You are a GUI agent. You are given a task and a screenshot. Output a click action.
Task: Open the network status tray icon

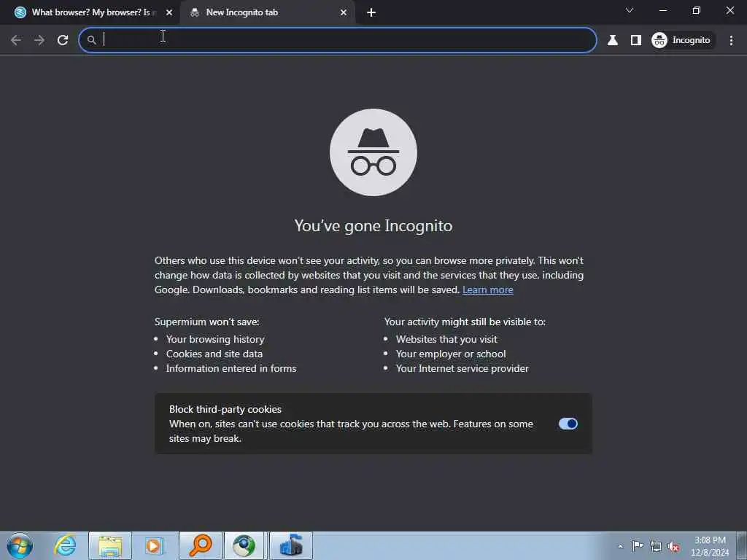pos(656,546)
